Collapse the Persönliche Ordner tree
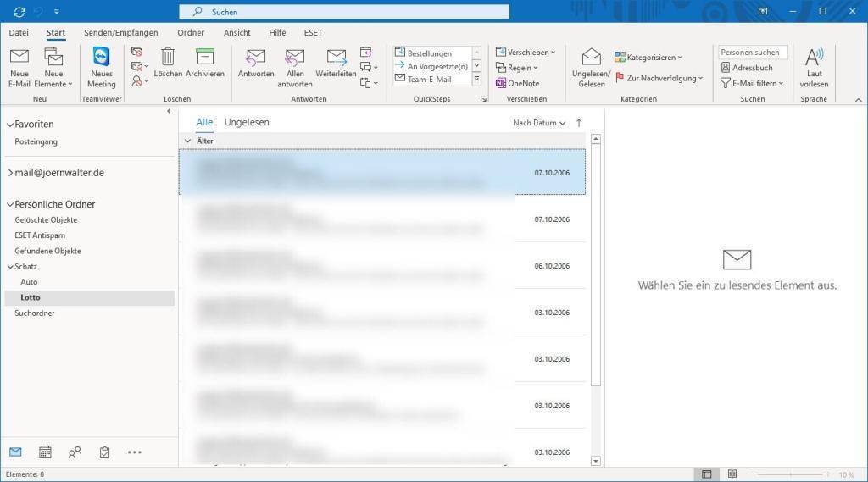The image size is (868, 482). click(x=10, y=204)
